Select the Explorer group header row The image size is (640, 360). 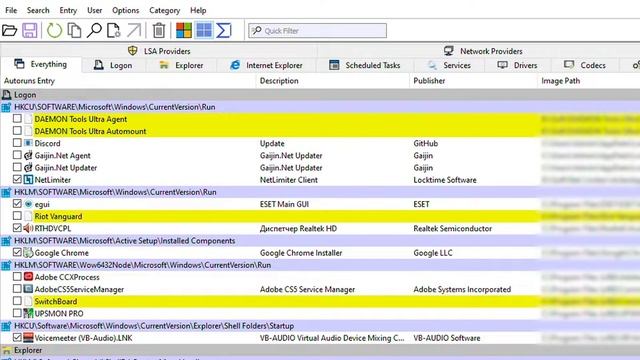coord(320,350)
